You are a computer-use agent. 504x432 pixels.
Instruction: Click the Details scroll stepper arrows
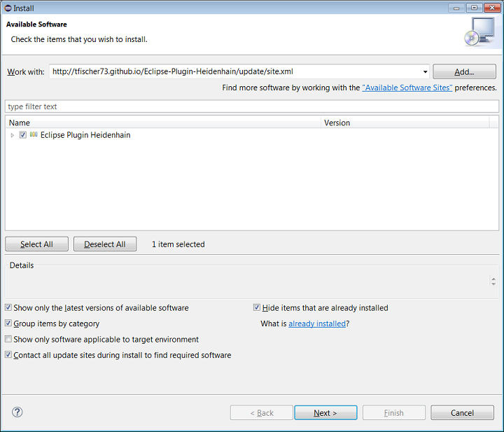(493, 281)
